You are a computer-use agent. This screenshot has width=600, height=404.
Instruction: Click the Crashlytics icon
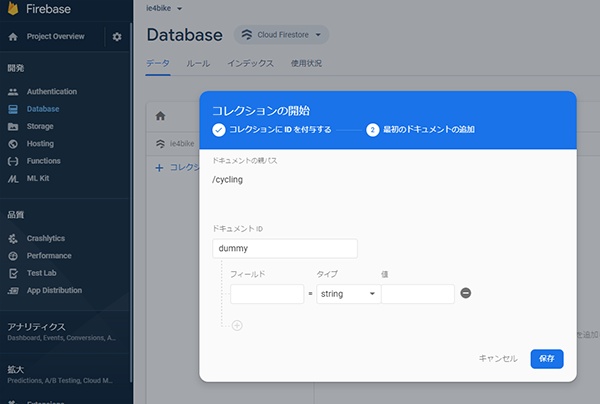click(x=13, y=239)
